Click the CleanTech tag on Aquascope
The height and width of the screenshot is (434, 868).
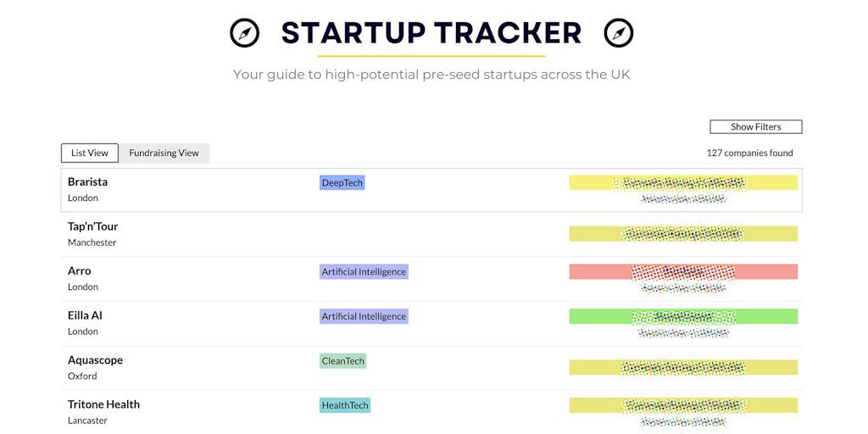[342, 361]
